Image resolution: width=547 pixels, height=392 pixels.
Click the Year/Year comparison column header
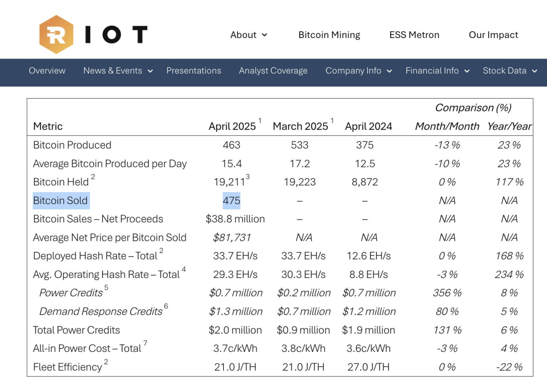pyautogui.click(x=509, y=126)
